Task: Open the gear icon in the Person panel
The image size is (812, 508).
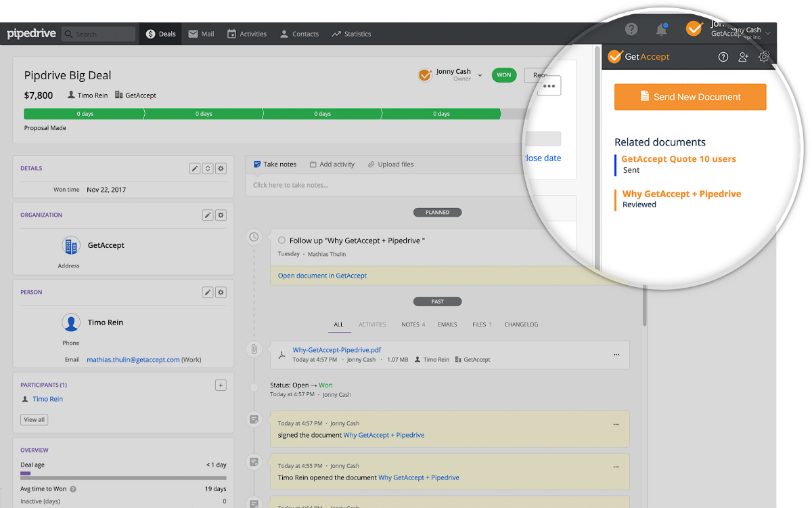Action: pos(221,292)
